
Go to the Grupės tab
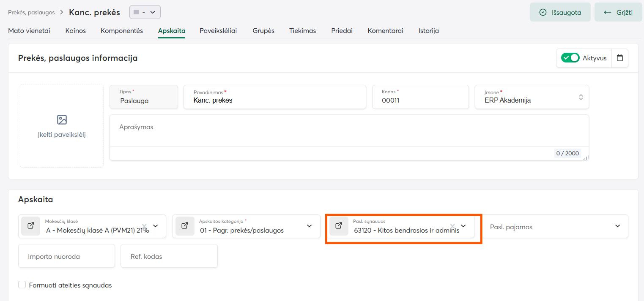pos(263,31)
